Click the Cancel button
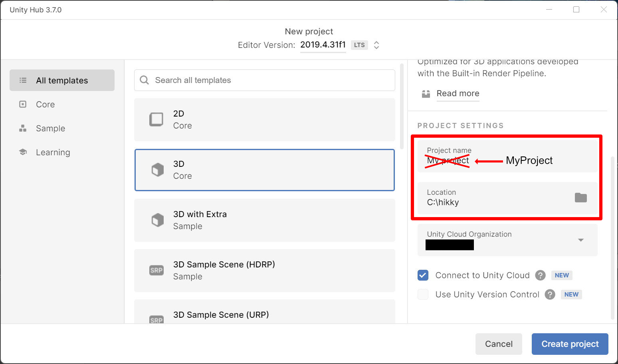Screen dimensions: 618x364 coord(498,344)
